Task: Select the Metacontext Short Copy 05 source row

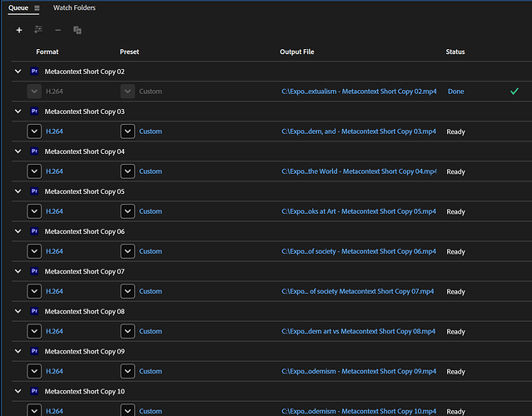Action: [x=271, y=191]
